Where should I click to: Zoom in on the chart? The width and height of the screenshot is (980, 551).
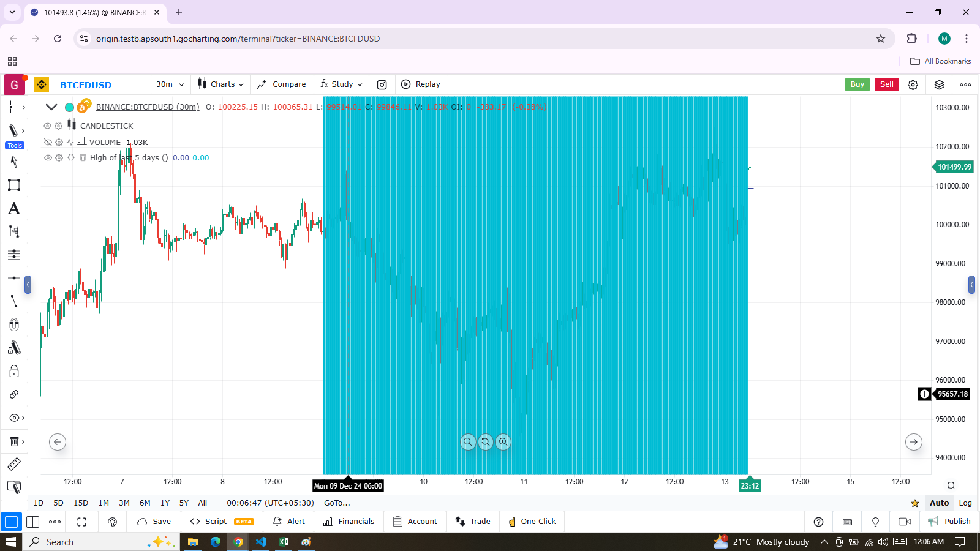tap(503, 441)
